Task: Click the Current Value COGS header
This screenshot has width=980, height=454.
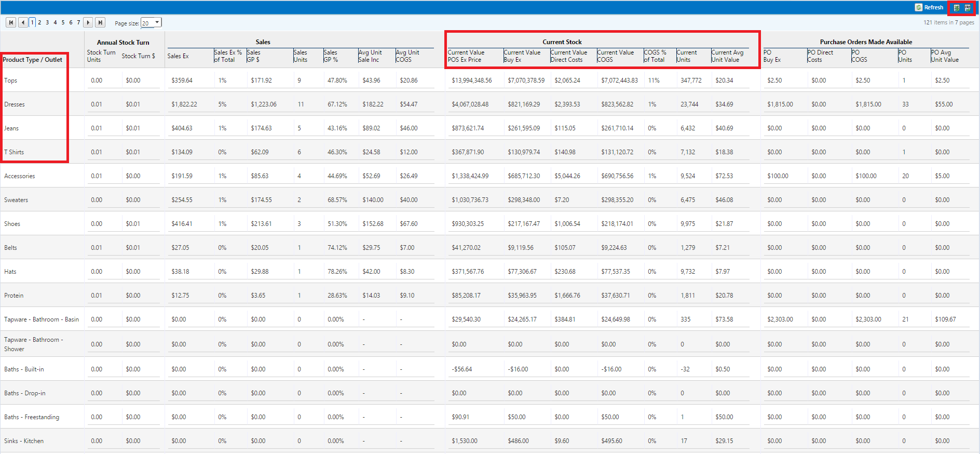Action: [616, 56]
